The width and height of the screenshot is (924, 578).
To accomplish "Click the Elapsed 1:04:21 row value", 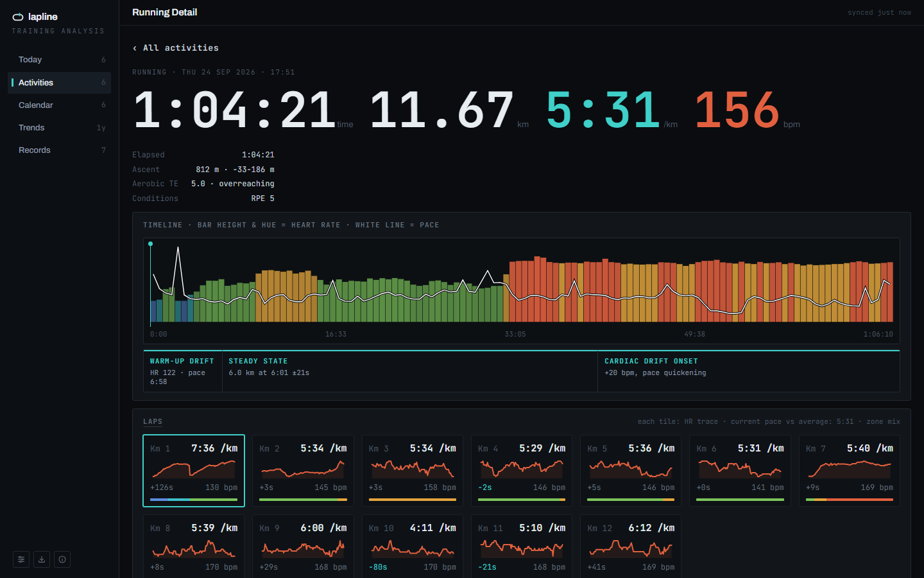I will pyautogui.click(x=258, y=155).
